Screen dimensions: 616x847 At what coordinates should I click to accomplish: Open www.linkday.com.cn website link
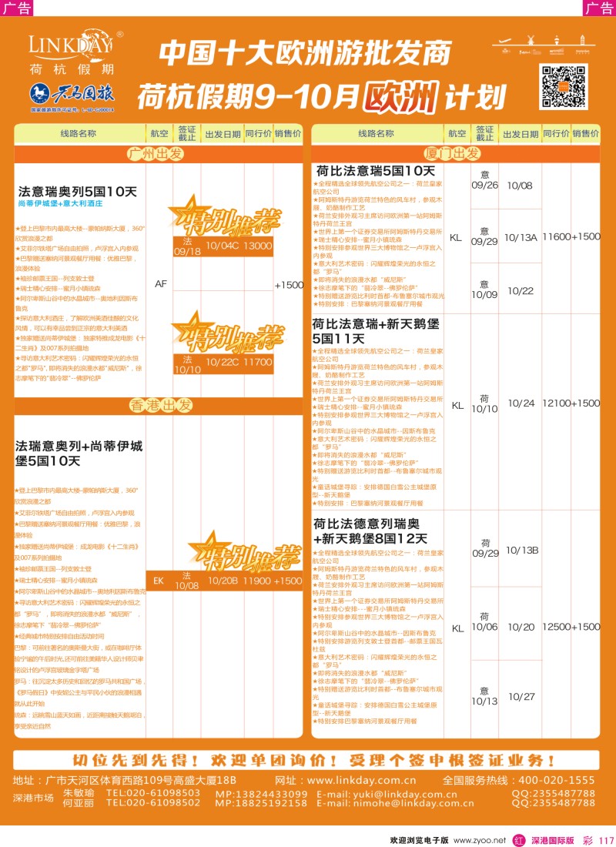click(x=361, y=780)
